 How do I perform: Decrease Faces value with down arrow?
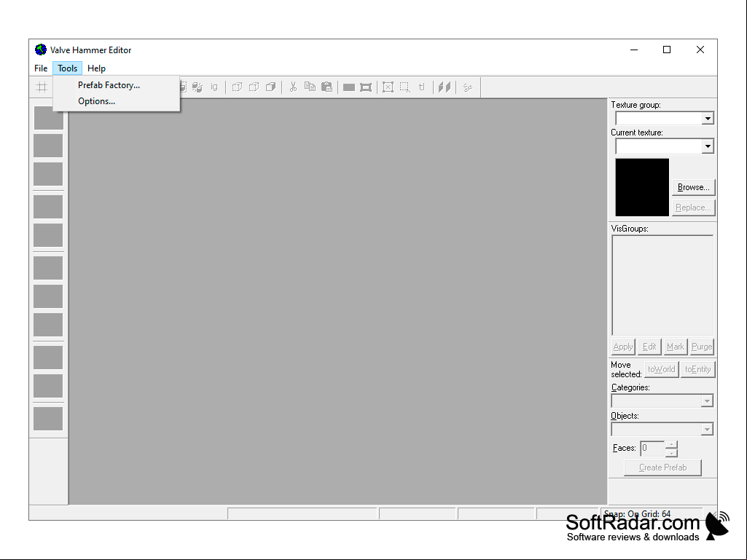671,452
